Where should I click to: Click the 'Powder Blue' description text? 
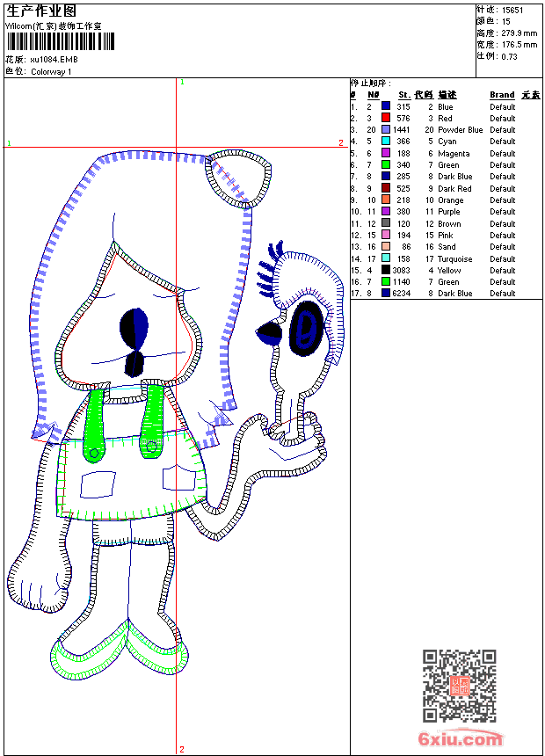tap(460, 130)
